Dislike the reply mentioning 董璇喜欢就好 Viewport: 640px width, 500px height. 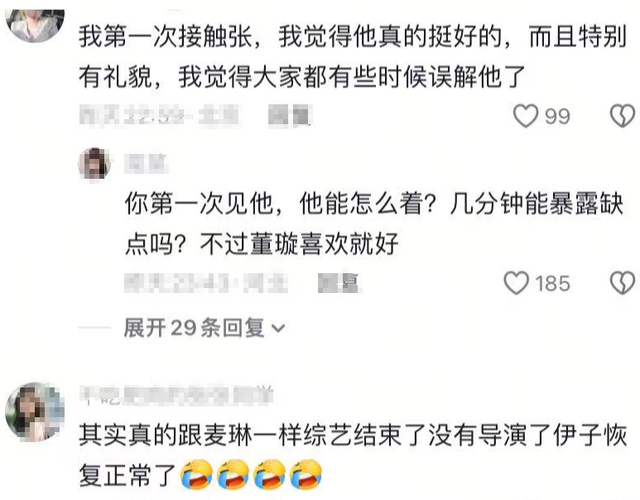tap(622, 283)
